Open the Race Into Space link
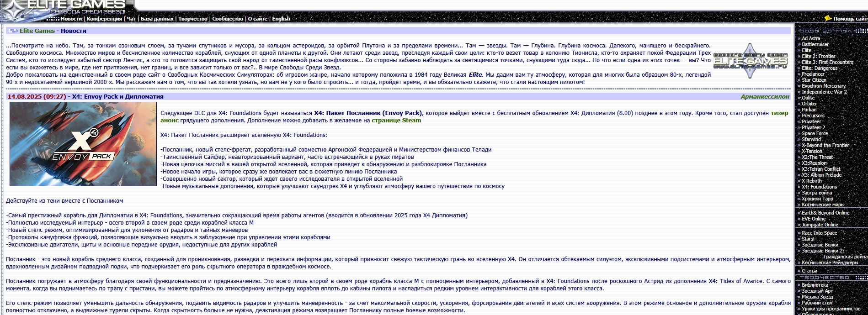868x315 pixels. [x=819, y=233]
